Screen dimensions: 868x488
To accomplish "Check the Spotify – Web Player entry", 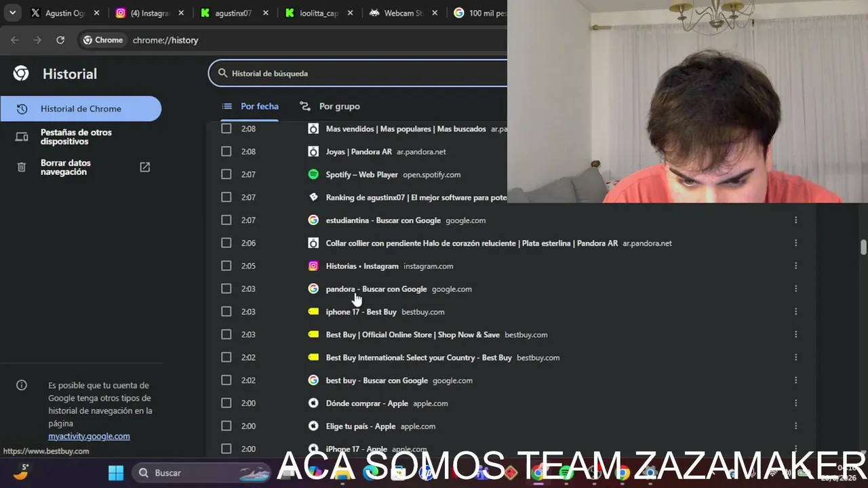I will click(x=226, y=174).
